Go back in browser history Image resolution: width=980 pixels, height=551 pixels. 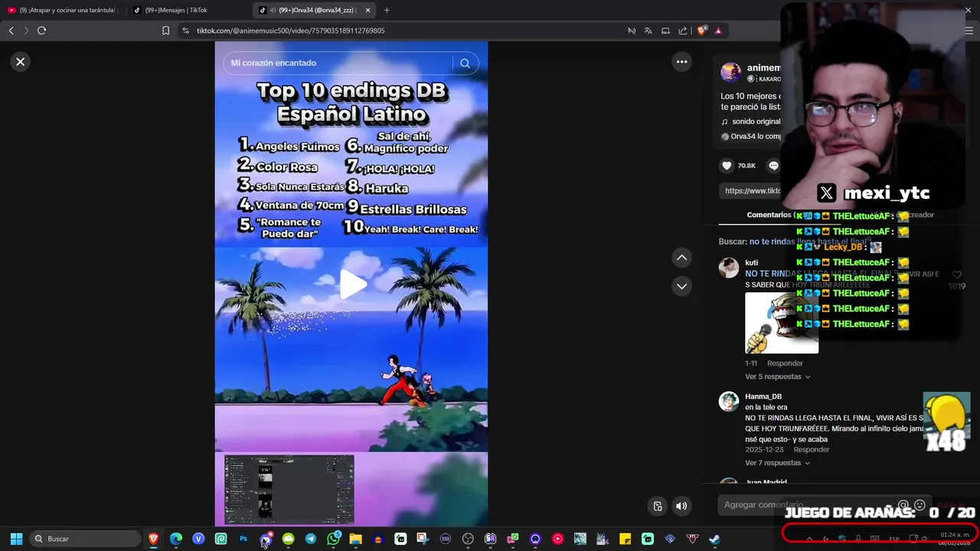pyautogui.click(x=11, y=31)
